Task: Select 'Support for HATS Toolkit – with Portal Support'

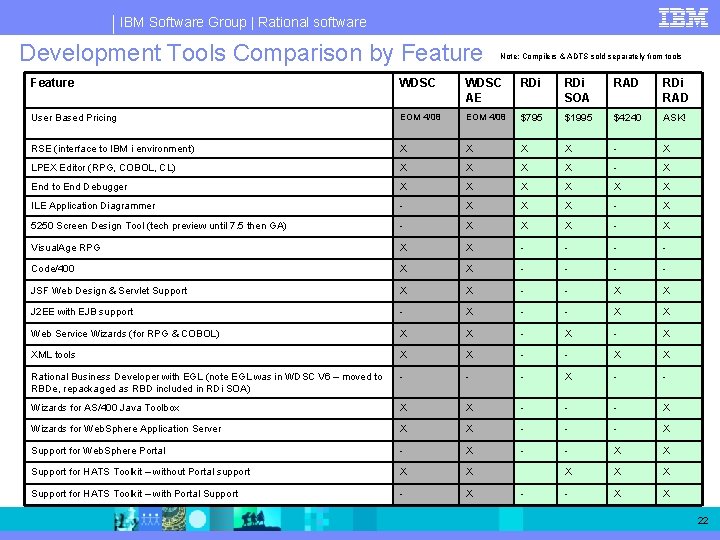Action: 135,494
